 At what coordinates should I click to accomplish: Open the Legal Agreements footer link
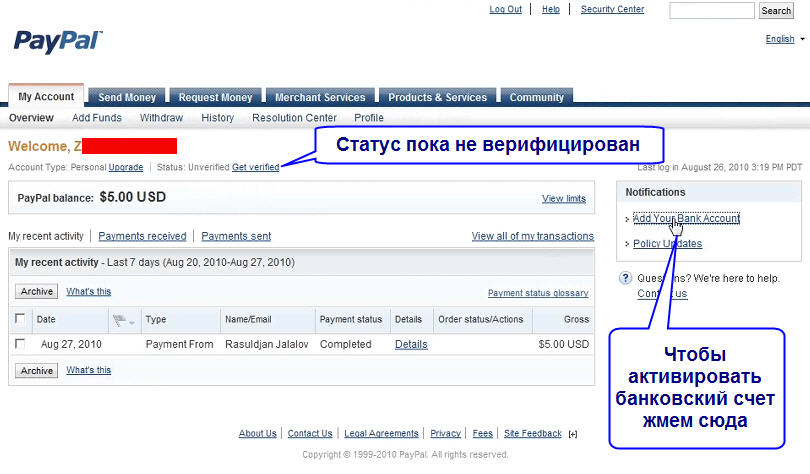(x=381, y=433)
